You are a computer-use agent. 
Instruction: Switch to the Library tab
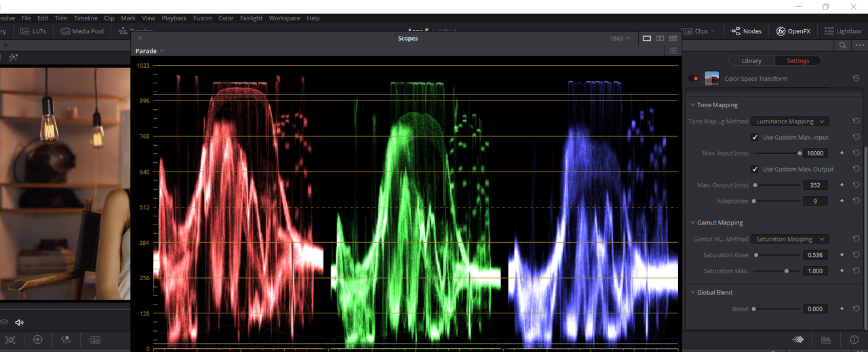coord(751,61)
